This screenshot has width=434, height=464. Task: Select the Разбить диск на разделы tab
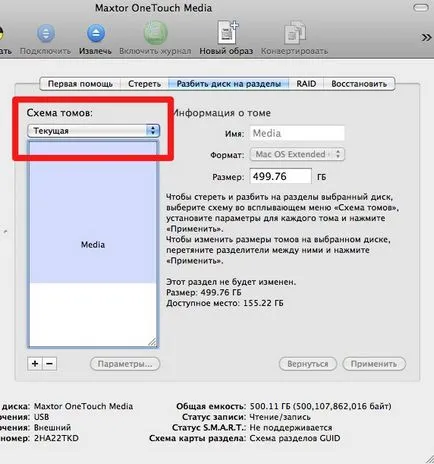click(229, 84)
